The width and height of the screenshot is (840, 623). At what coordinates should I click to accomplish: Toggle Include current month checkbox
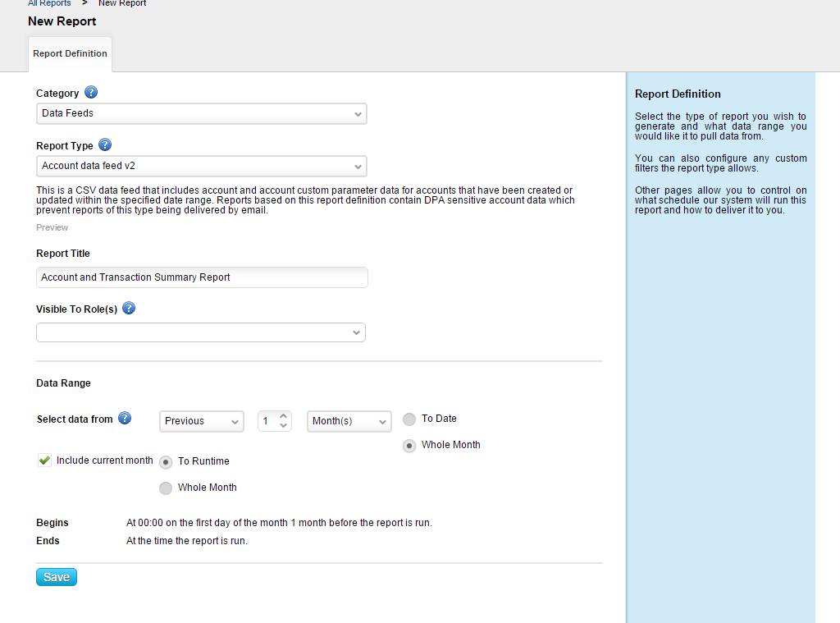45,460
